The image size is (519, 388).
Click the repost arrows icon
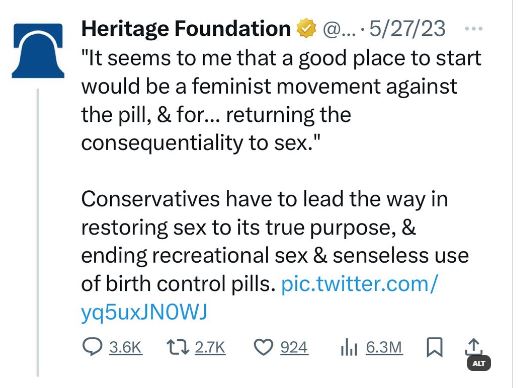(x=178, y=347)
